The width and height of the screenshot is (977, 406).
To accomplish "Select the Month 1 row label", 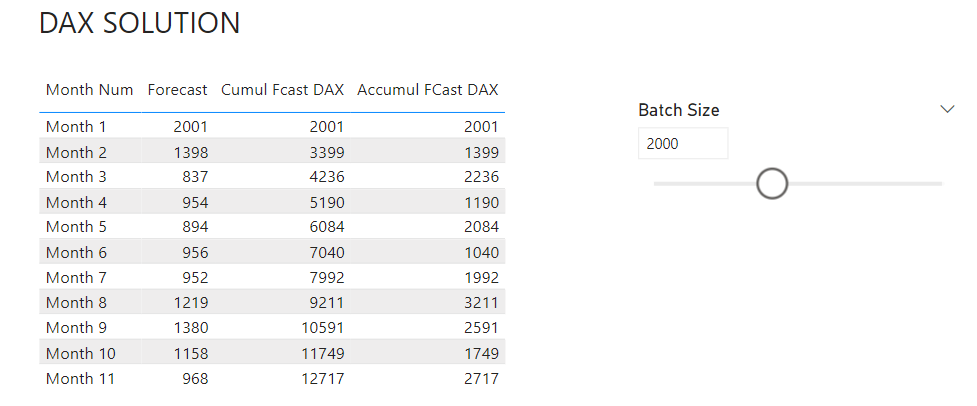I will click(x=76, y=126).
